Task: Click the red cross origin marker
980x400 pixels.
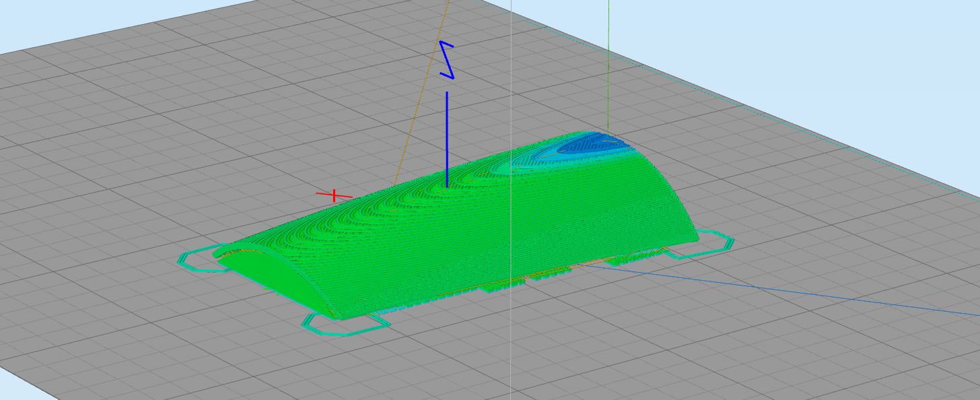Action: [334, 196]
